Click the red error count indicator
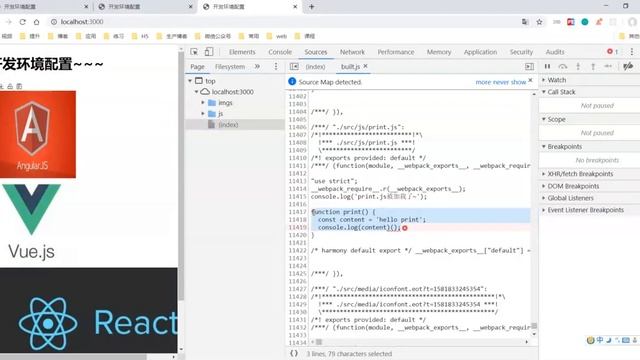The height and width of the screenshot is (360, 640). 612,51
